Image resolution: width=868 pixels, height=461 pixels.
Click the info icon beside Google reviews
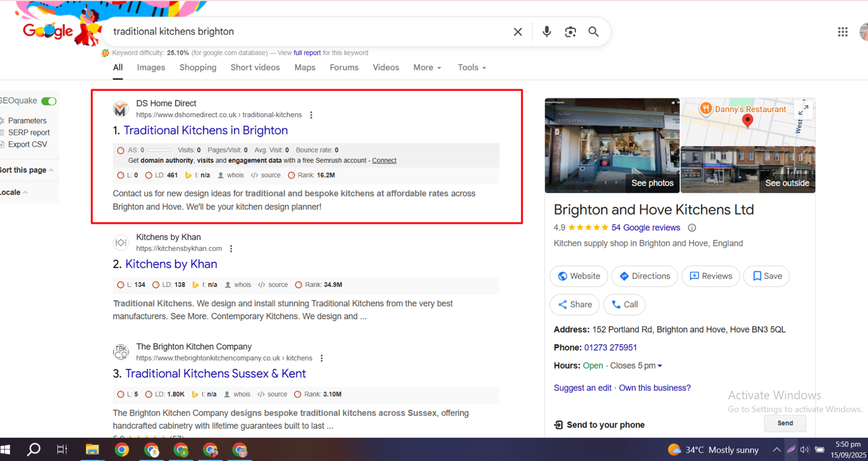(692, 228)
